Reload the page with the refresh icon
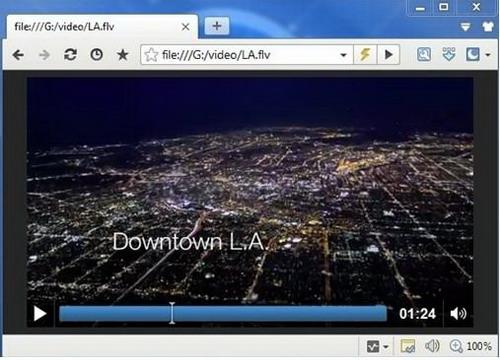This screenshot has width=500, height=360. click(70, 54)
